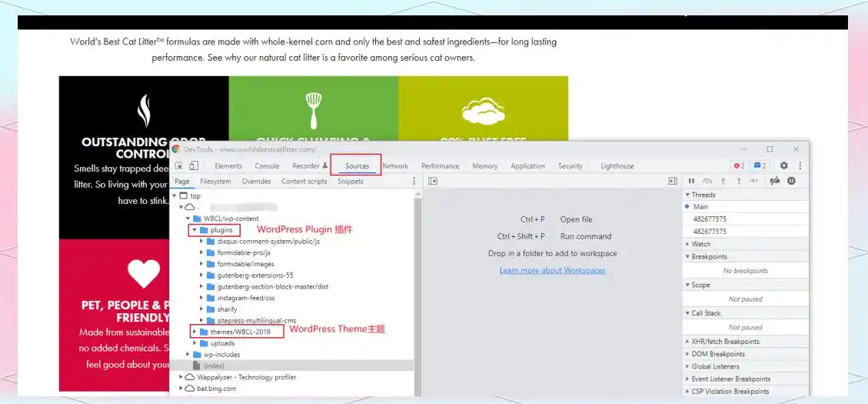
Task: Click the Chrome logo in the DevTools title bar
Action: click(175, 149)
